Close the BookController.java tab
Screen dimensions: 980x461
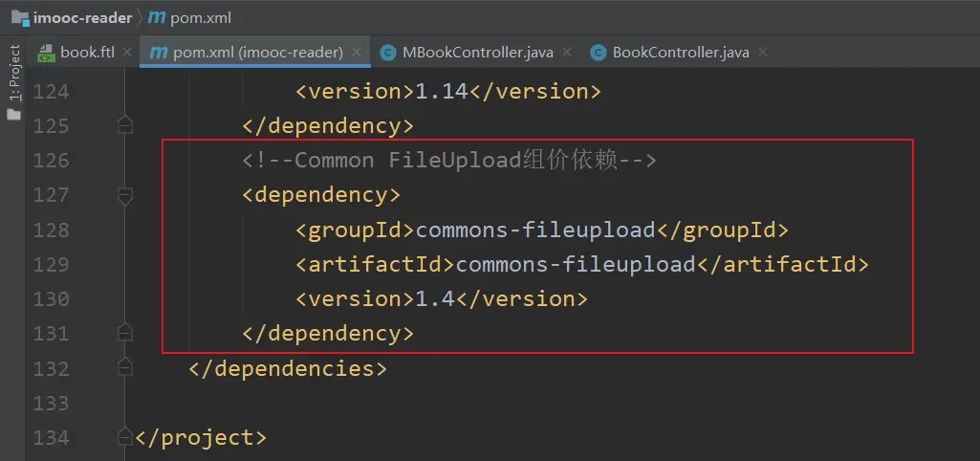coord(763,53)
